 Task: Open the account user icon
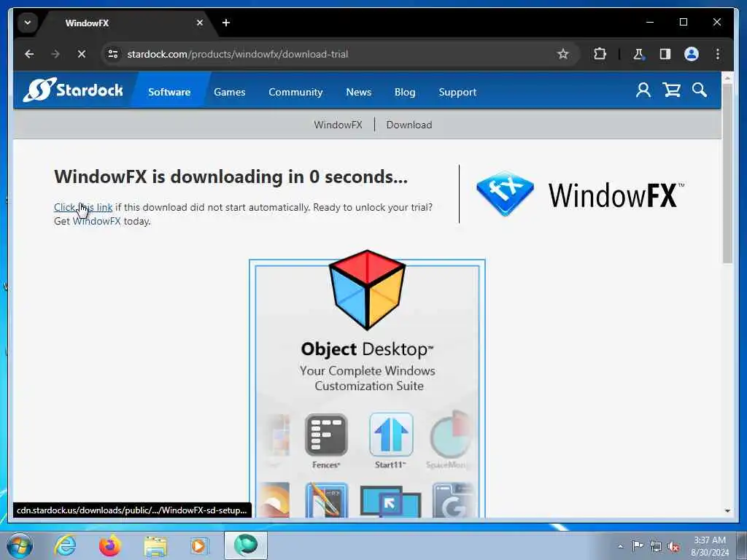pos(643,90)
